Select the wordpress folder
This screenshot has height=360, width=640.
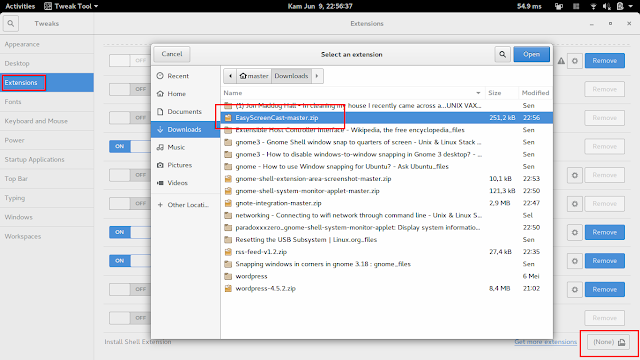387,276
